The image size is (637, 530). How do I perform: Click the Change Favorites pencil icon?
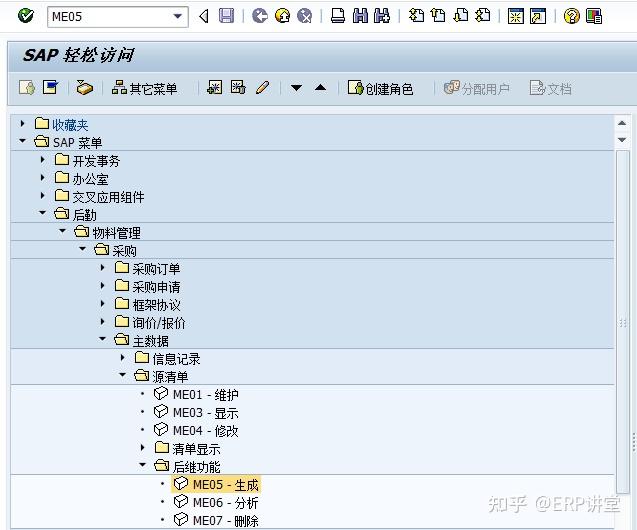[x=262, y=87]
